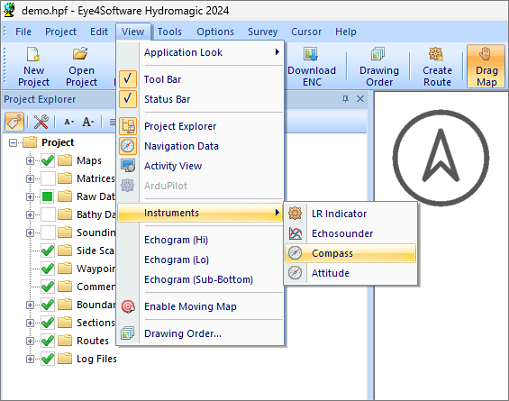This screenshot has height=401, width=509.
Task: Click the wrench and screwdriver settings icon
Action: [41, 122]
